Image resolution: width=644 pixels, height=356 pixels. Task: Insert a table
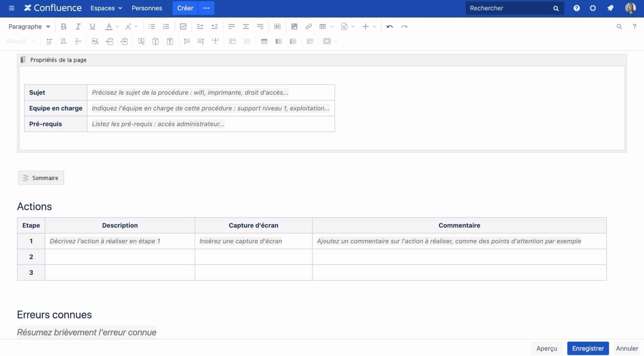pos(322,26)
